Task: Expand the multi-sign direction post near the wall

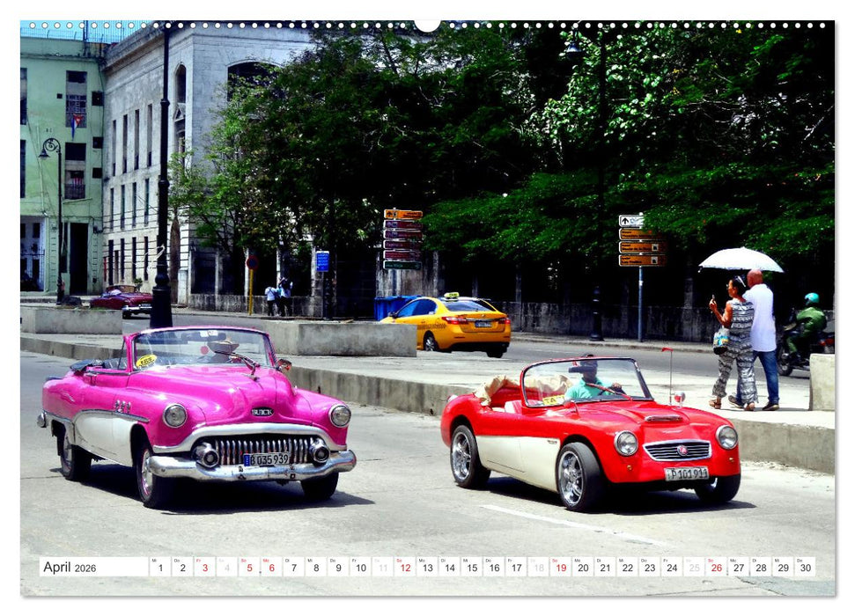Action: 403,238
